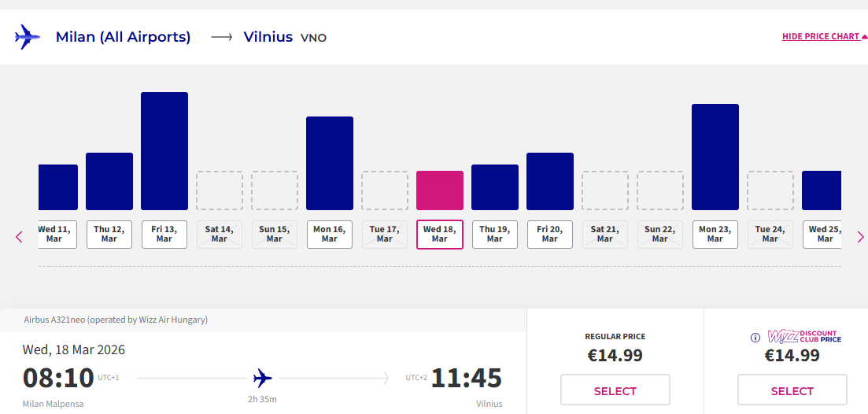Show later dates with right arrow
The width and height of the screenshot is (868, 414).
[x=860, y=236]
